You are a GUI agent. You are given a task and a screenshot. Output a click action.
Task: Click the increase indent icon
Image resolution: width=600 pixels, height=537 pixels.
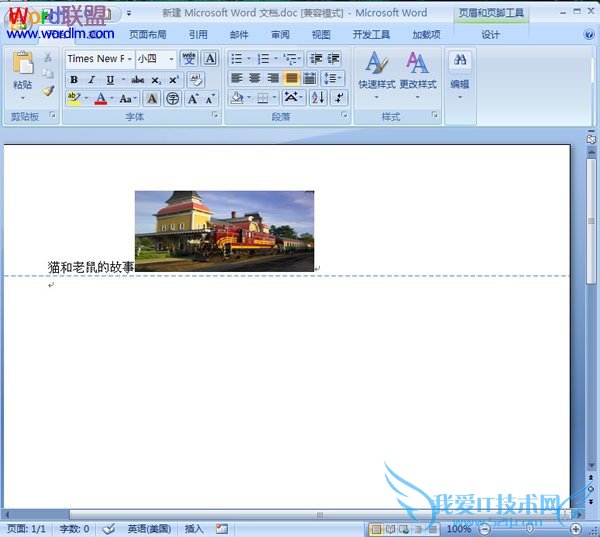tap(333, 59)
